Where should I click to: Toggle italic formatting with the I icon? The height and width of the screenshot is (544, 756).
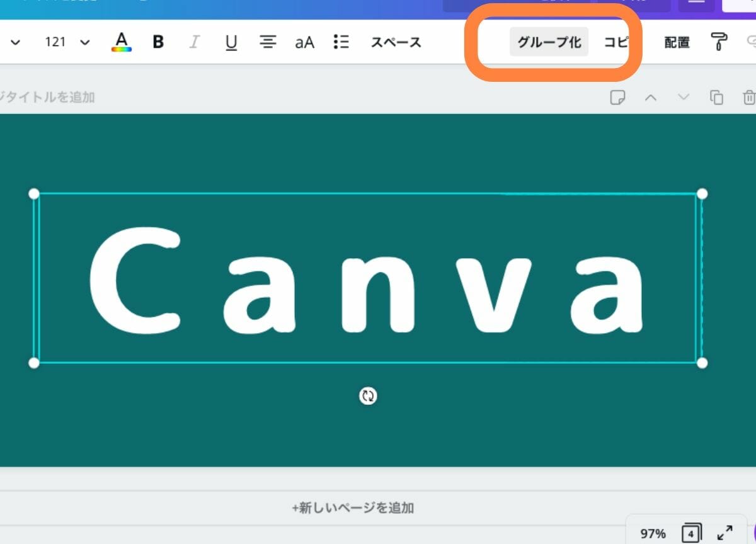(x=195, y=42)
